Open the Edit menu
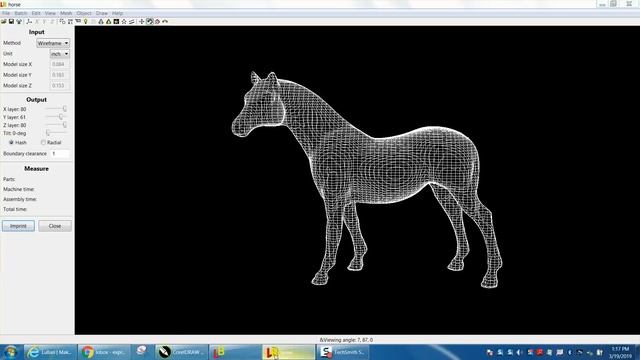Image resolution: width=640 pixels, height=360 pixels. pyautogui.click(x=36, y=13)
